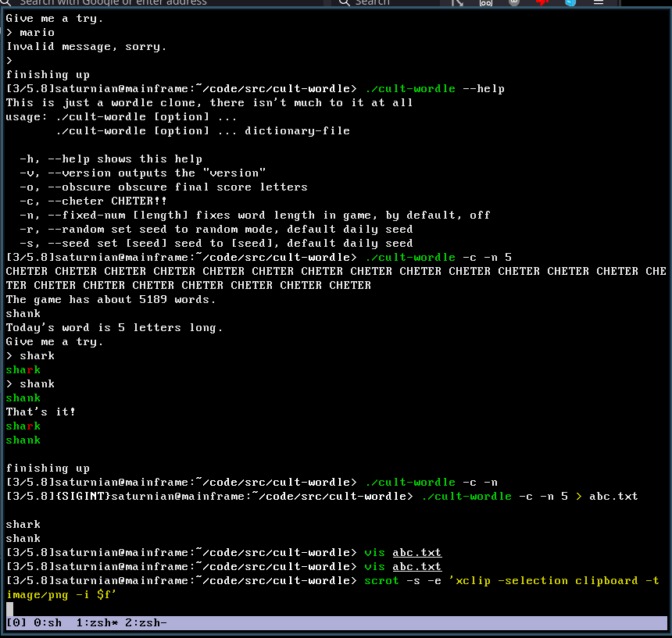
Task: Click the '-o, --obscure' option line
Action: (x=164, y=187)
